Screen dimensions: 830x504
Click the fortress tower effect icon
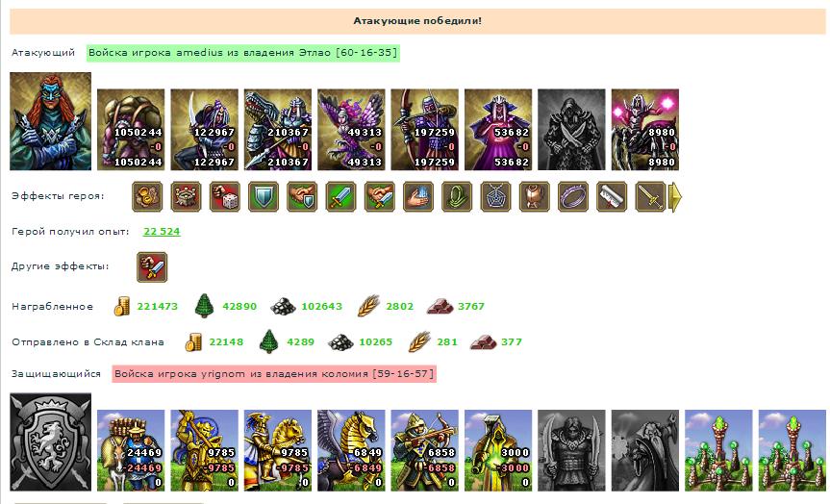pos(186,196)
